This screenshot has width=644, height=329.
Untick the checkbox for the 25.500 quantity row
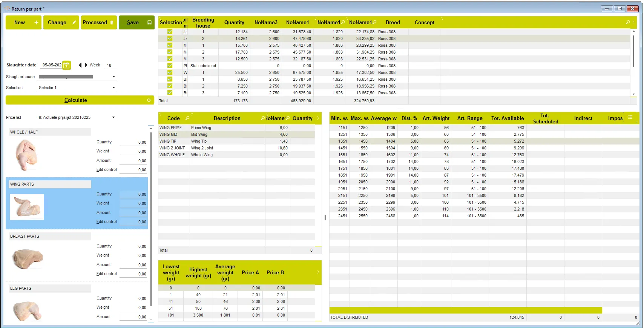click(x=170, y=72)
